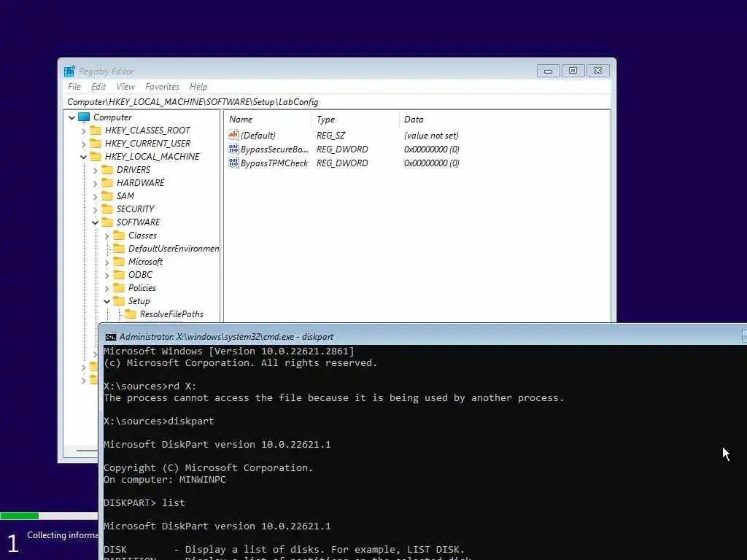Select the BypassSecureBo... value name
This screenshot has height=560, width=747.
(274, 149)
